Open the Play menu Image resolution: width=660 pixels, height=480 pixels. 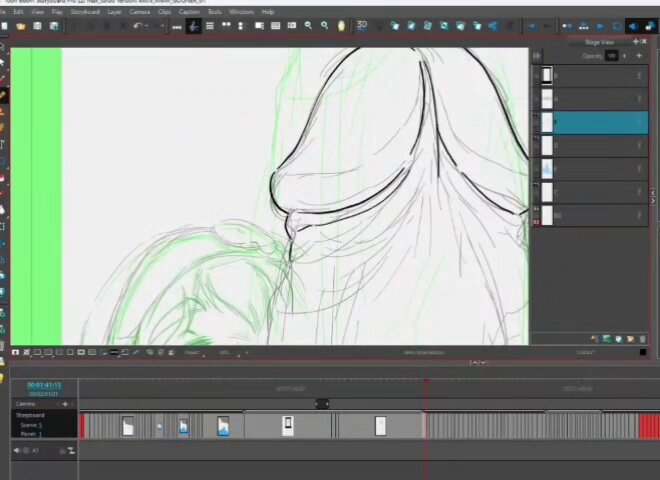point(57,12)
